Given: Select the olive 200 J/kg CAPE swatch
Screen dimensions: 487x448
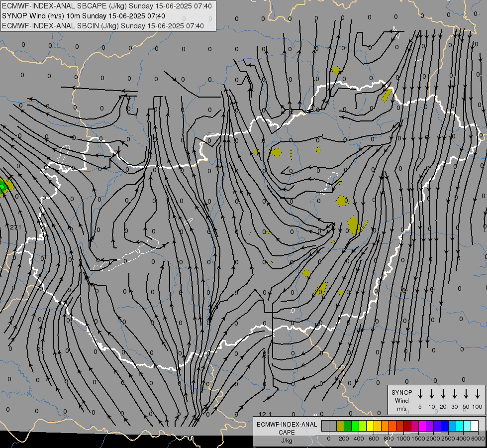Looking at the screenshot, I should point(340,426).
